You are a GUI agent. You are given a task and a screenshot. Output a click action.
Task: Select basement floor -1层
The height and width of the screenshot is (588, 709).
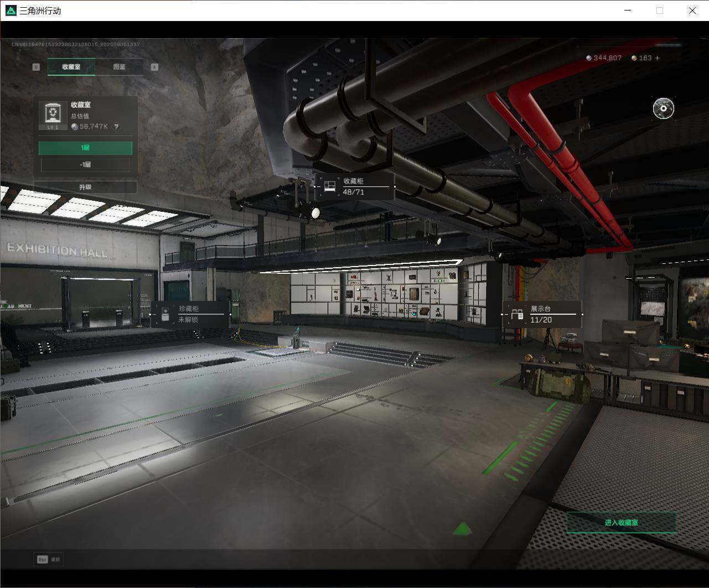coord(85,164)
